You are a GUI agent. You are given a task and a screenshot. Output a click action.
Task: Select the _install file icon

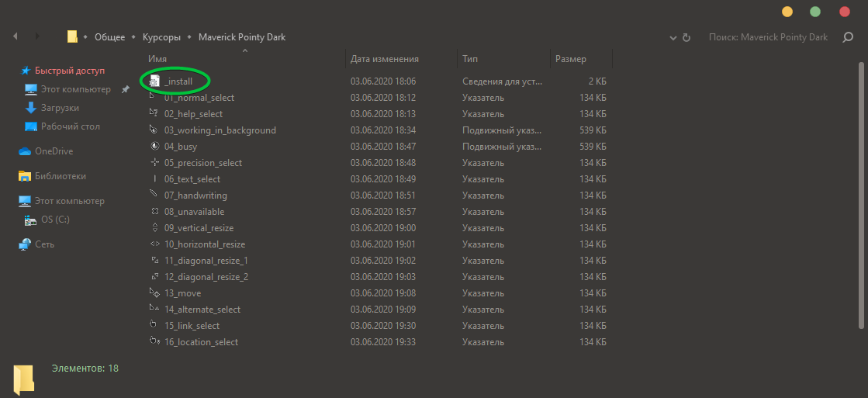(x=154, y=81)
